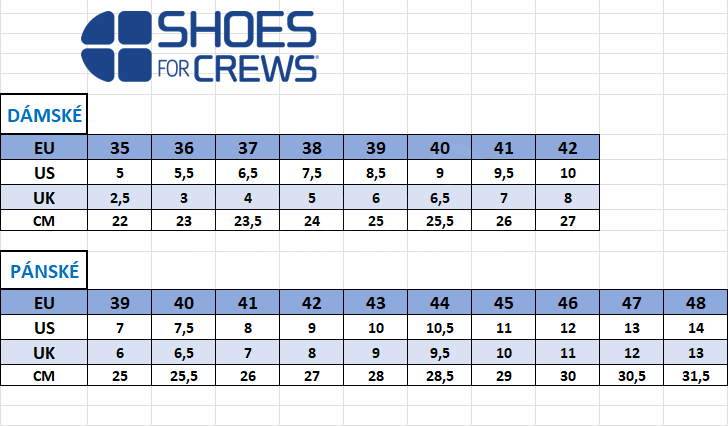The width and height of the screenshot is (728, 426).
Task: Select the DÁMSKÉ heading cell
Action: [x=44, y=115]
